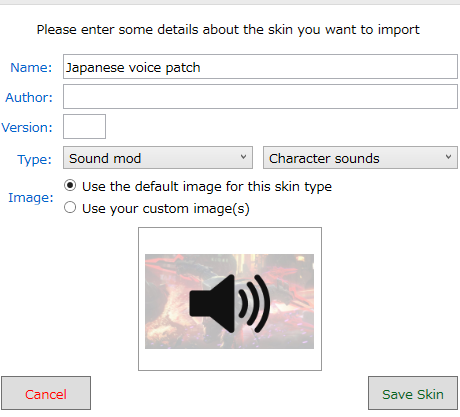This screenshot has width=460, height=417.
Task: Click the Character sounds dropdown arrow
Action: 449,157
